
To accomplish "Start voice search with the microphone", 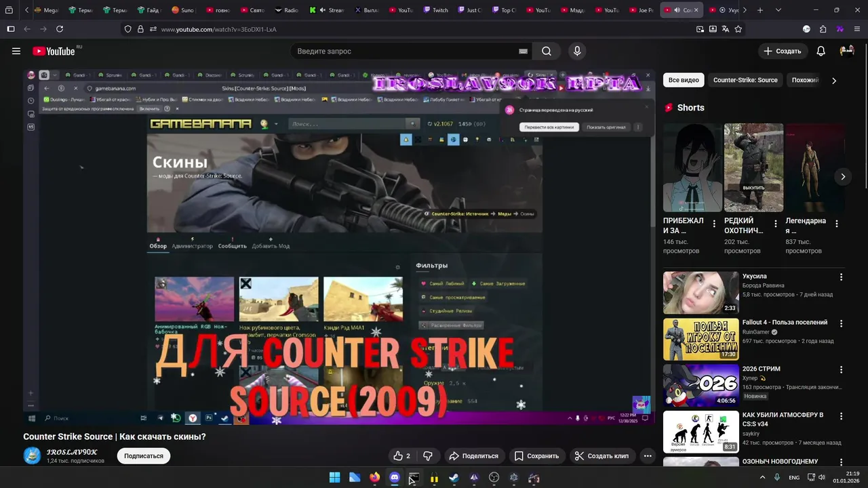I will (577, 51).
